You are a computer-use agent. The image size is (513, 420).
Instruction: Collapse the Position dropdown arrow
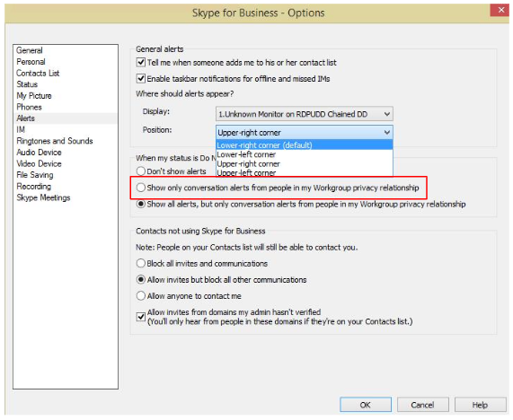387,133
